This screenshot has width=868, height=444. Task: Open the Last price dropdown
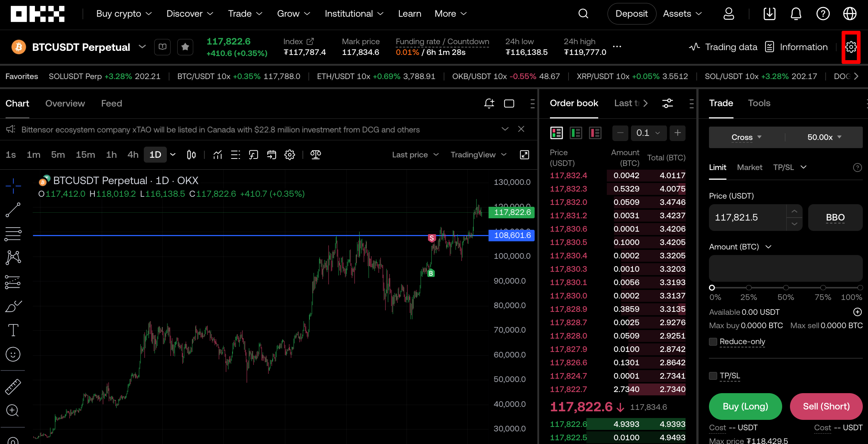tap(415, 155)
